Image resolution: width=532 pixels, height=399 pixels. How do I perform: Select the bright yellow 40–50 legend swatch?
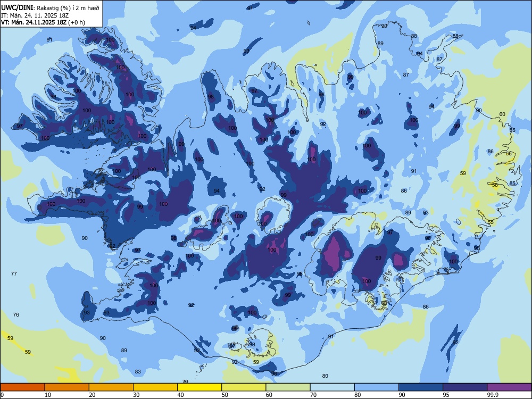click(x=199, y=387)
